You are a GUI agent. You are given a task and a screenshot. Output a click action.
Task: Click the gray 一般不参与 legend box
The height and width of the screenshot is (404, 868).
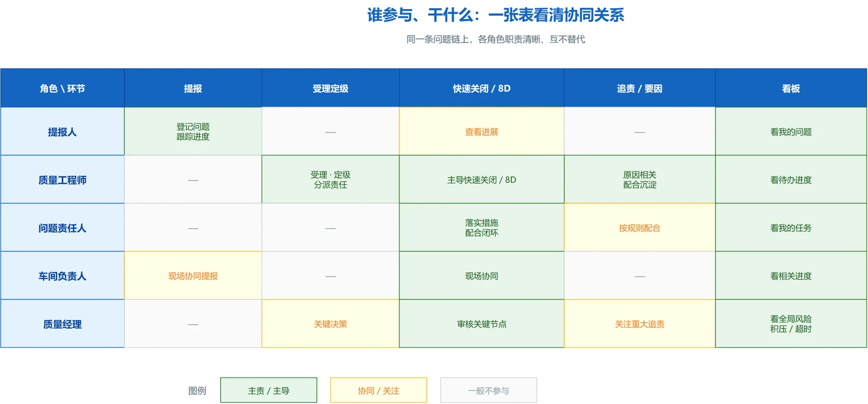click(488, 391)
